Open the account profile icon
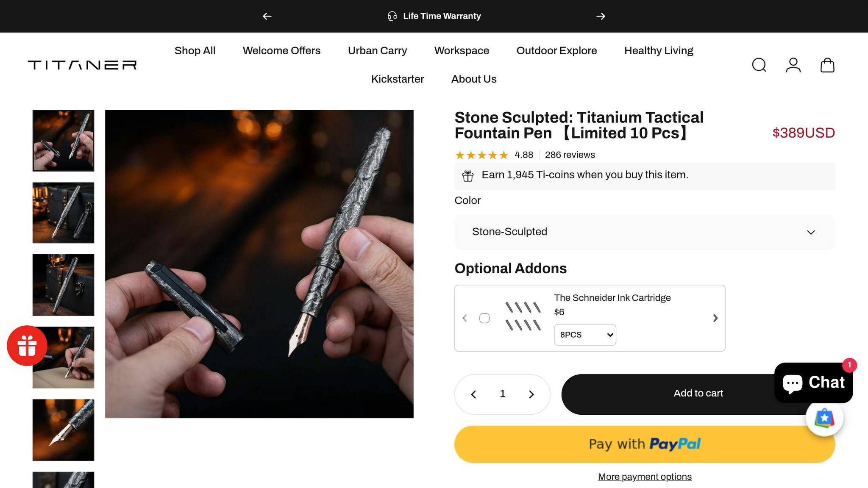The height and width of the screenshot is (488, 868). click(x=793, y=65)
